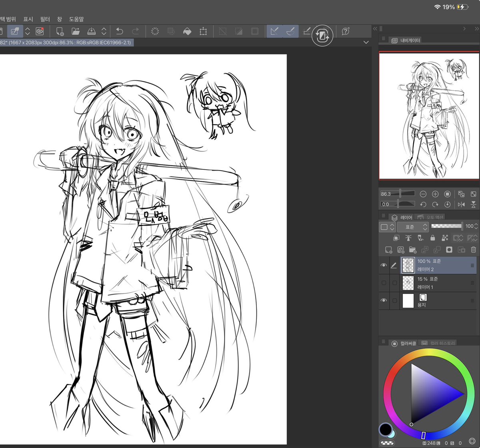Open the 표시 (View) menu

pyautogui.click(x=28, y=19)
